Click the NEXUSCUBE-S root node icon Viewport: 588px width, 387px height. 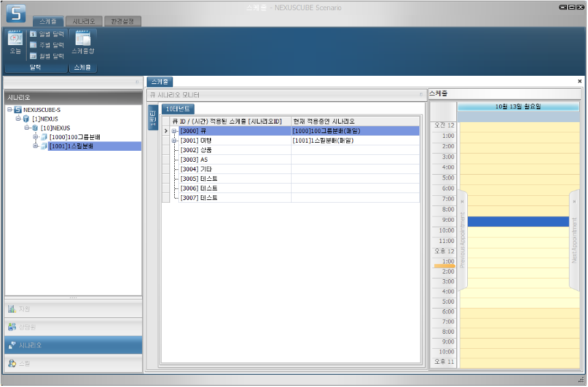[18, 110]
